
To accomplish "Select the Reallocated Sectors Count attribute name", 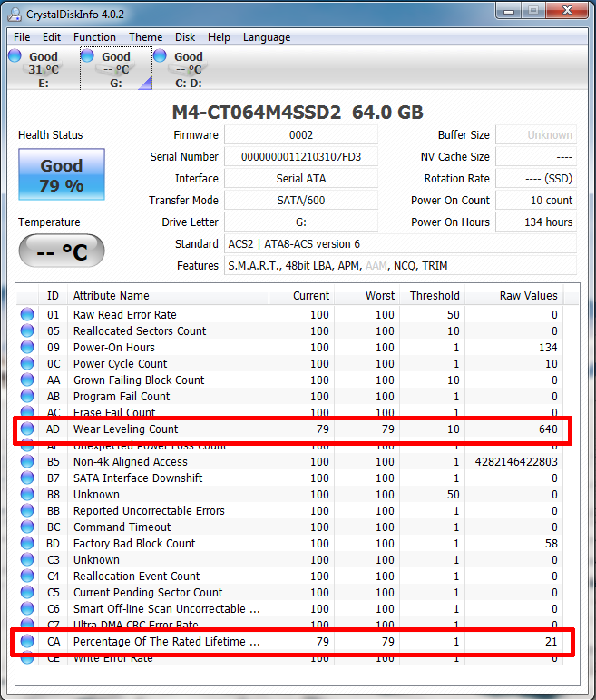I will tap(140, 330).
